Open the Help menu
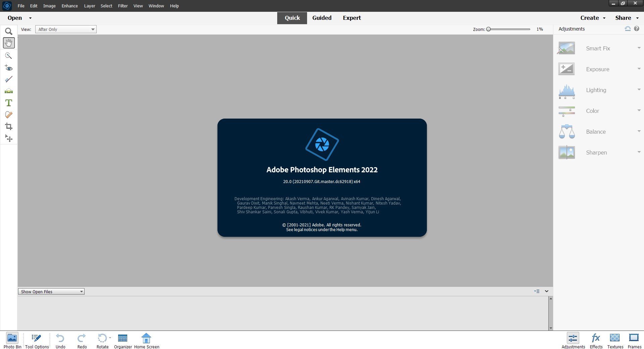 [x=174, y=6]
